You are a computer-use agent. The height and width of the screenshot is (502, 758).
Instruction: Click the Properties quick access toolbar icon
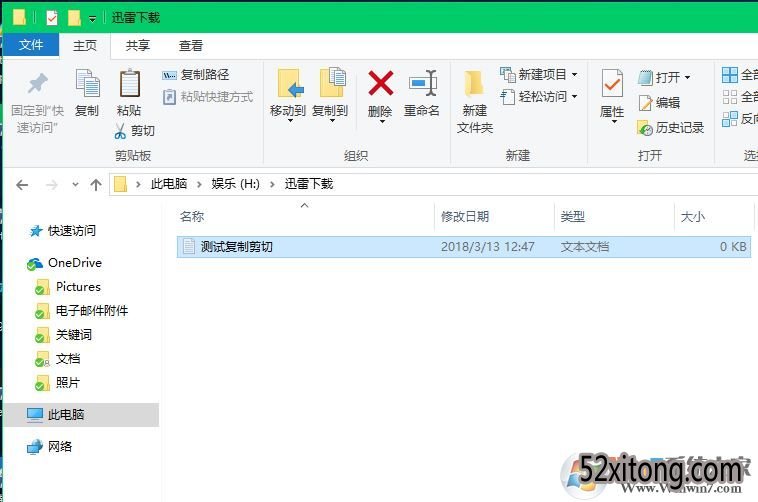tap(52, 18)
